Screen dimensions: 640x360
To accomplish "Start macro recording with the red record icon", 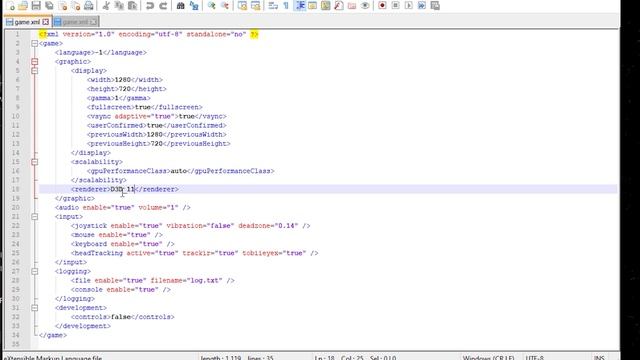I will pos(382,6).
